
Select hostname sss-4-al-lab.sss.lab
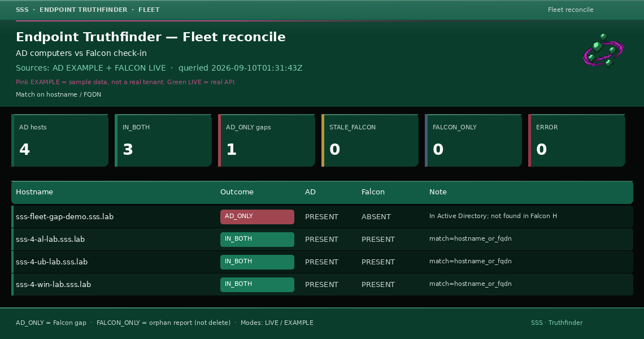coord(50,239)
